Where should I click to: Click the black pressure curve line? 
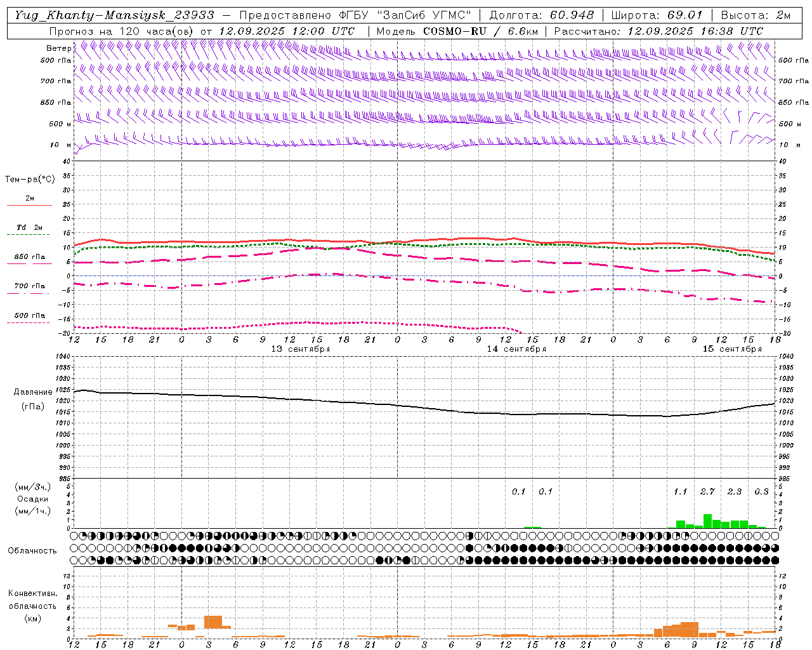pyautogui.click(x=424, y=408)
